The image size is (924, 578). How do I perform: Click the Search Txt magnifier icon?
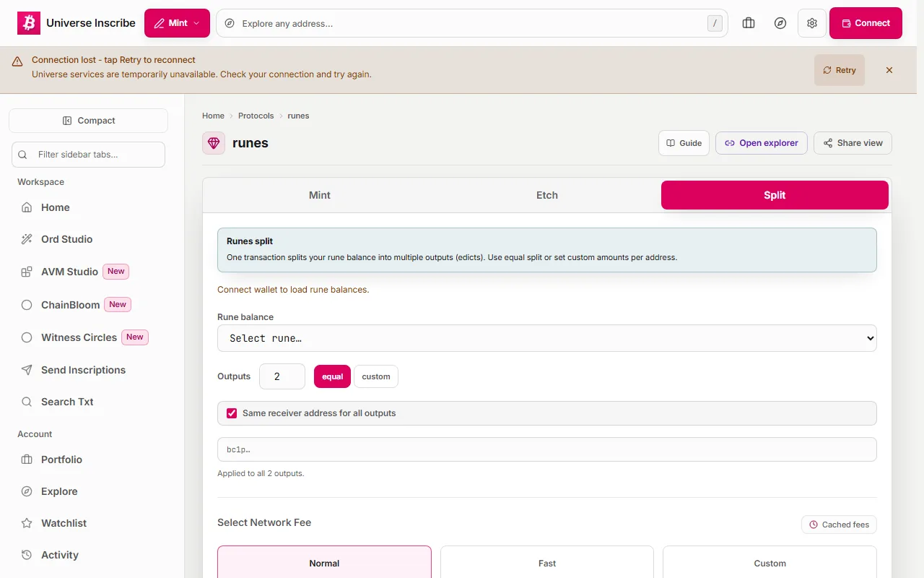click(27, 402)
